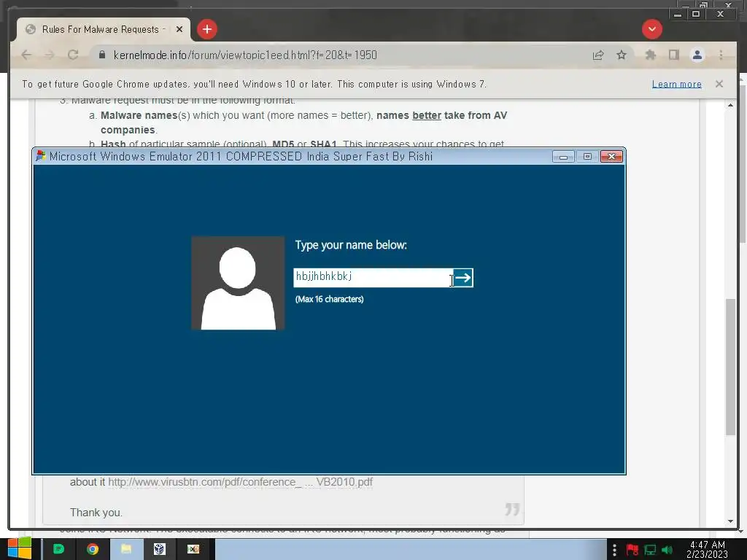747x560 pixels.
Task: Submit the name with the arrow button
Action: click(462, 278)
